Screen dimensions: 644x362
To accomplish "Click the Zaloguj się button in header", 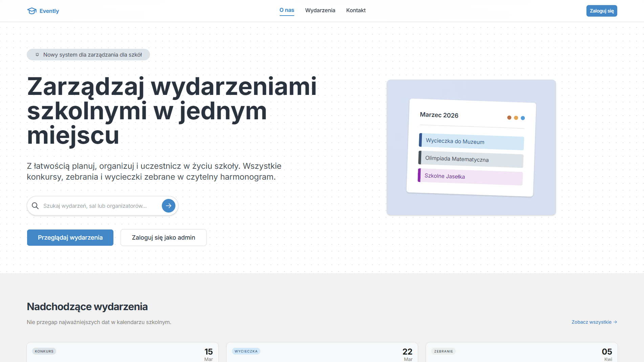I will [602, 11].
